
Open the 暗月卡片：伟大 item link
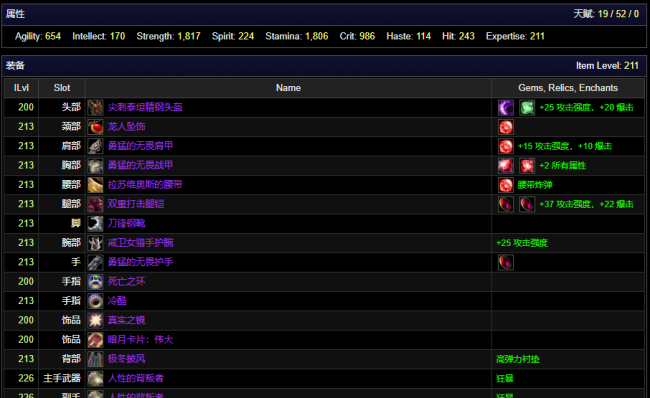pyautogui.click(x=140, y=340)
